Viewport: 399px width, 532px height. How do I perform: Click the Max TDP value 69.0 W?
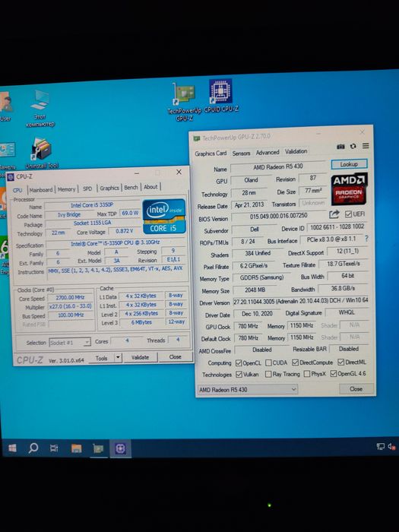(x=130, y=213)
